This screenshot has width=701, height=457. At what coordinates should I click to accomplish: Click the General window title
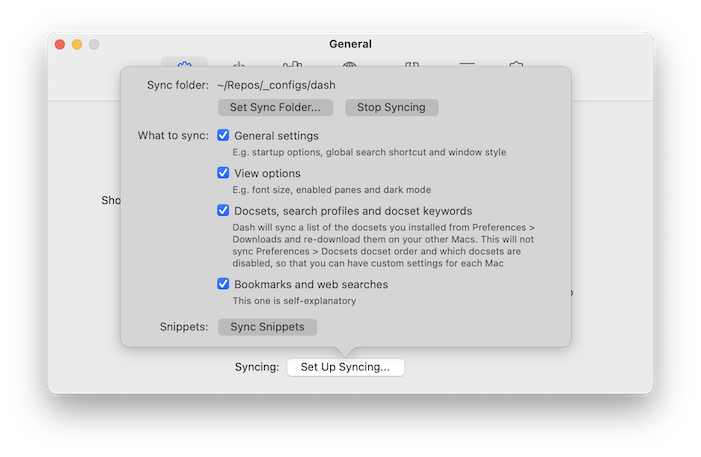point(350,44)
